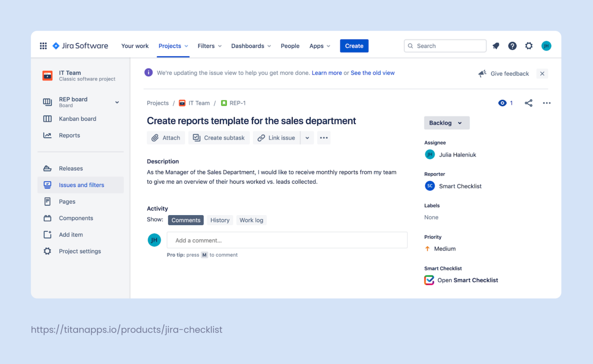Click the share issue icon
Image resolution: width=593 pixels, height=364 pixels.
click(x=529, y=103)
